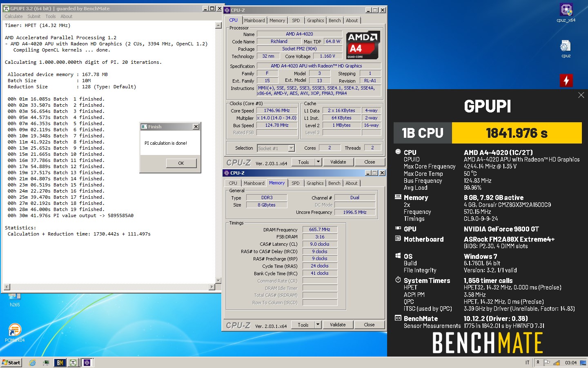The width and height of the screenshot is (588, 368).
Task: Open the About menu in GPUPI
Action: (67, 16)
